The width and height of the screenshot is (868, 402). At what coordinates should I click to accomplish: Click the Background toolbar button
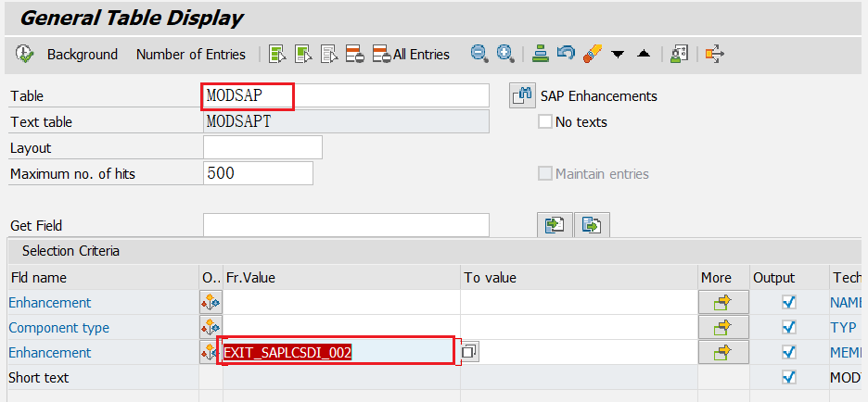pos(83,55)
